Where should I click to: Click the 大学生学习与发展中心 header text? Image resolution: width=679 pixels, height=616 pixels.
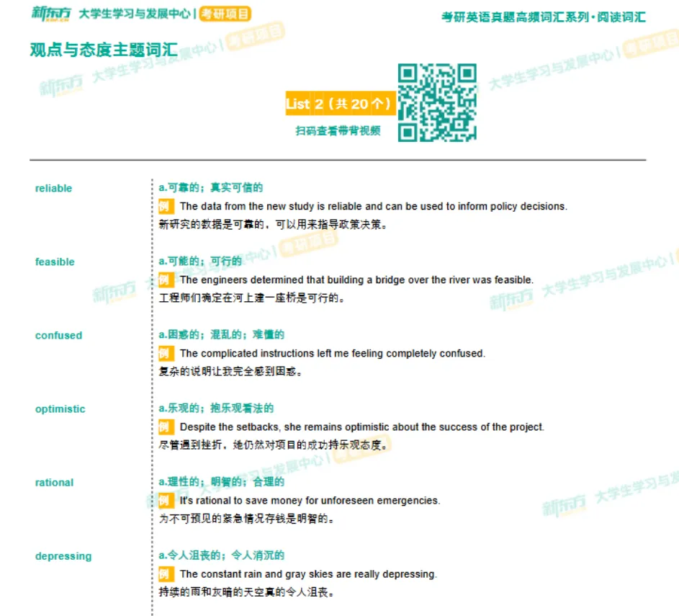tap(135, 14)
